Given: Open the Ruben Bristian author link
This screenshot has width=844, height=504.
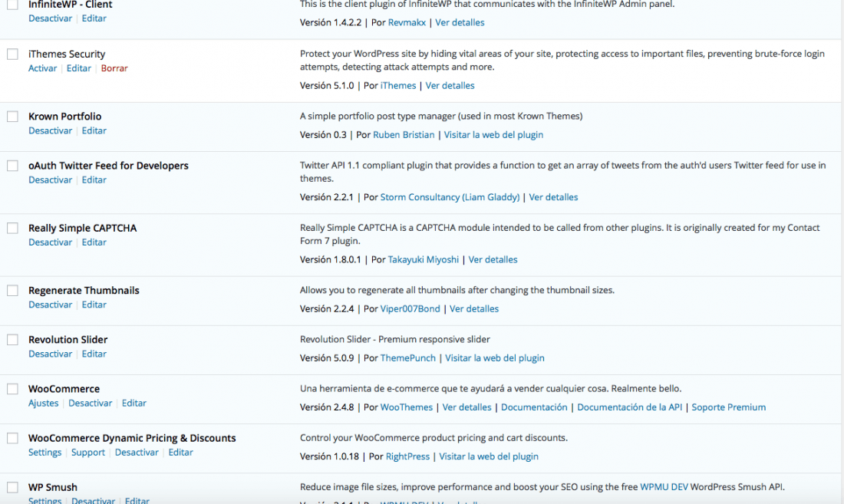Looking at the screenshot, I should (x=404, y=135).
